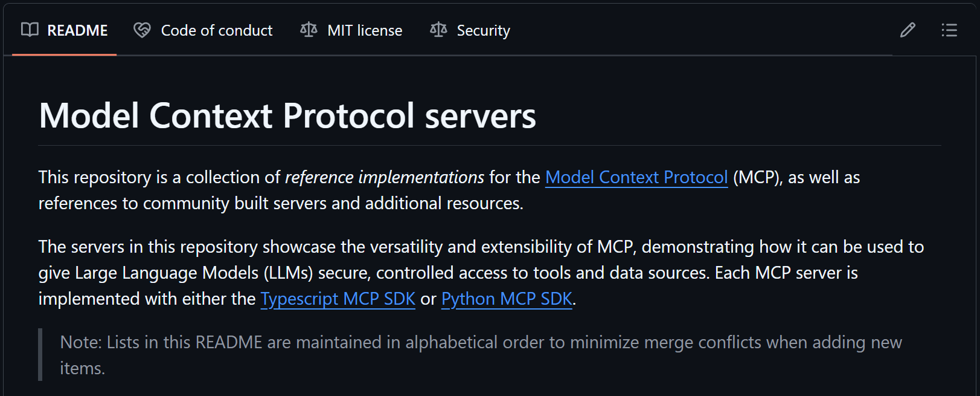
Task: Click the gray bar beside the note
Action: (40, 355)
